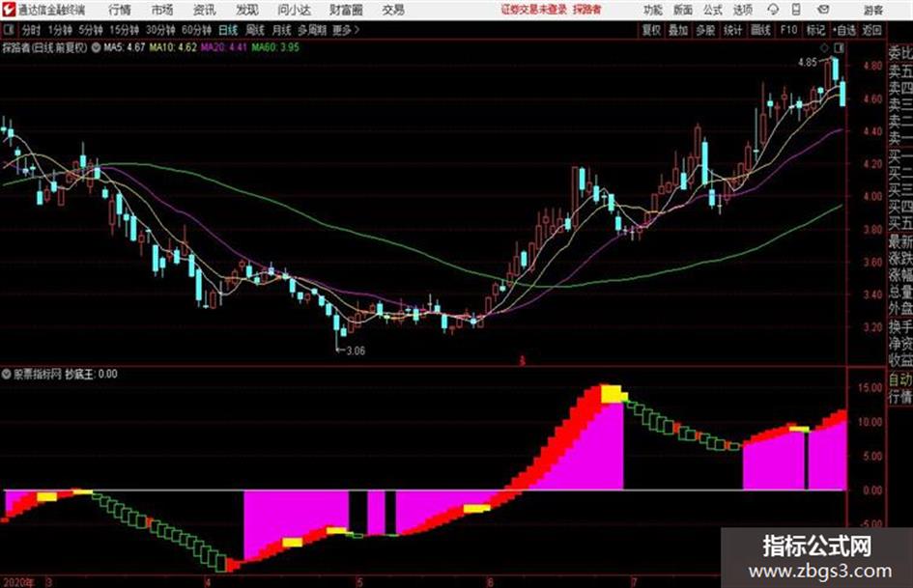The width and height of the screenshot is (913, 588).
Task: Expand the main chart indicator circle dropdown
Action: [96, 47]
